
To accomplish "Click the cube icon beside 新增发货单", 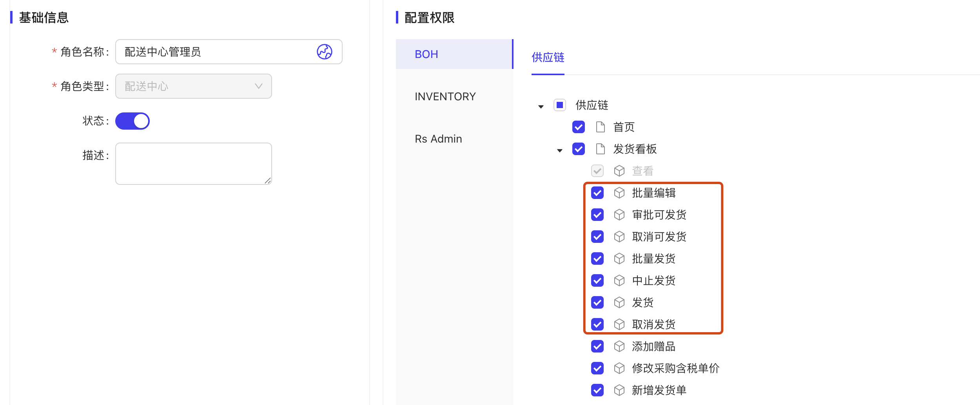I will 619,390.
